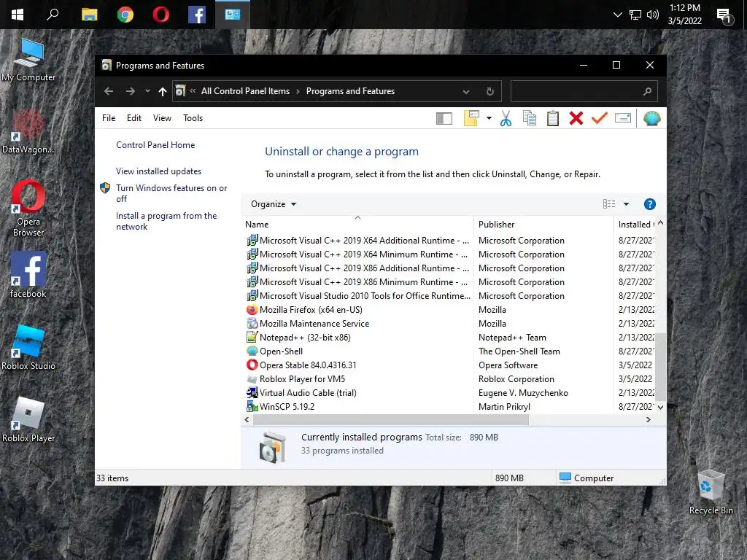Screen dimensions: 747x560
Task: Toggle the navigation pane toolbar icon
Action: pos(444,119)
